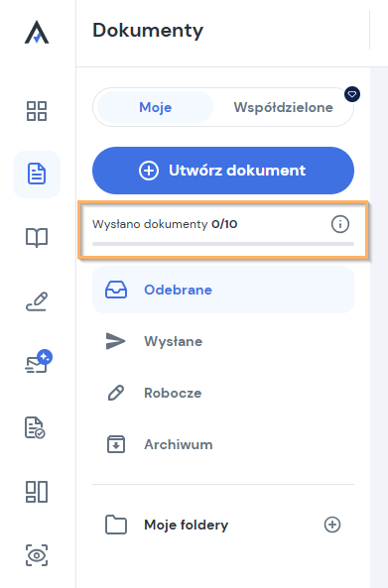Open the templates layout icon in sidebar
The height and width of the screenshot is (588, 388).
(x=37, y=492)
